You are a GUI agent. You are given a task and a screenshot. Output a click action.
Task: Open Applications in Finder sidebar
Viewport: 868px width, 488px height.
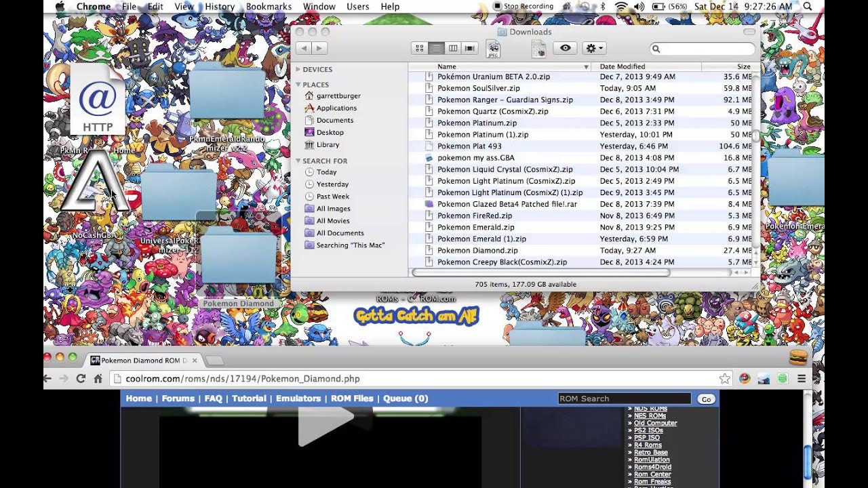331,108
